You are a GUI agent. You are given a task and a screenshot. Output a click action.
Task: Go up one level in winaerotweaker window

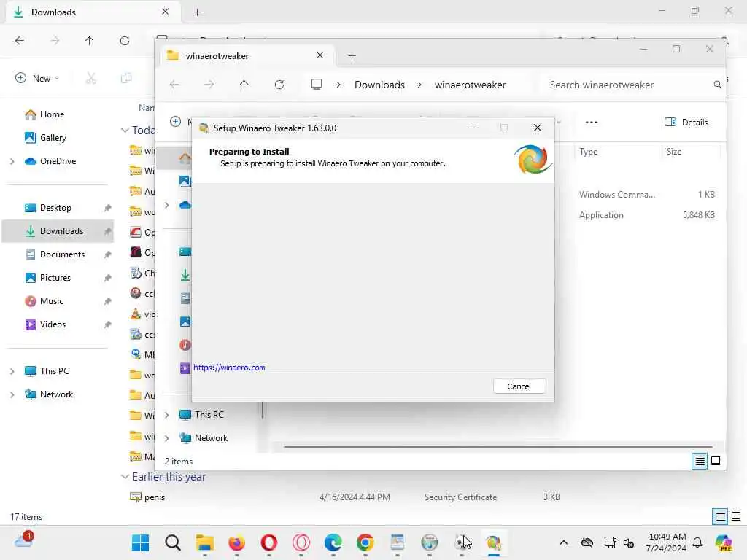(x=244, y=85)
